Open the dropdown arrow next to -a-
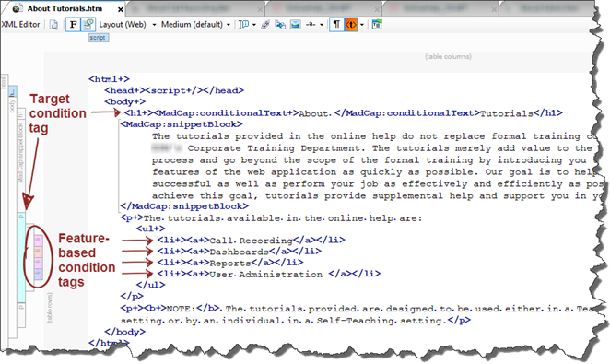610x364 pixels. pyautogui.click(x=322, y=25)
